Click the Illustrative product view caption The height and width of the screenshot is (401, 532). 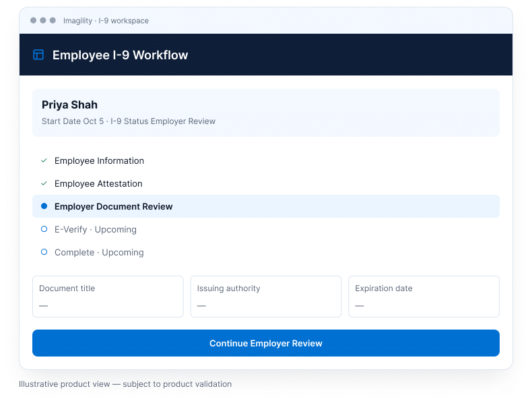(x=125, y=384)
